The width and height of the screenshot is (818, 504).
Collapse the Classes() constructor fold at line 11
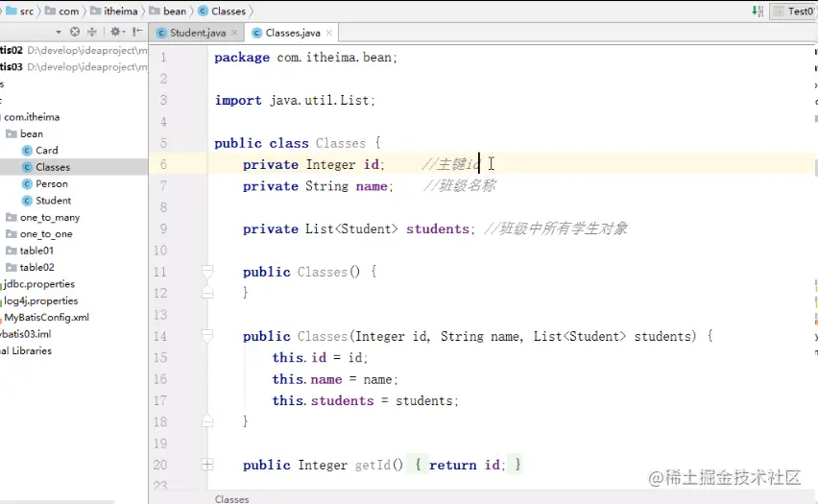[207, 272]
